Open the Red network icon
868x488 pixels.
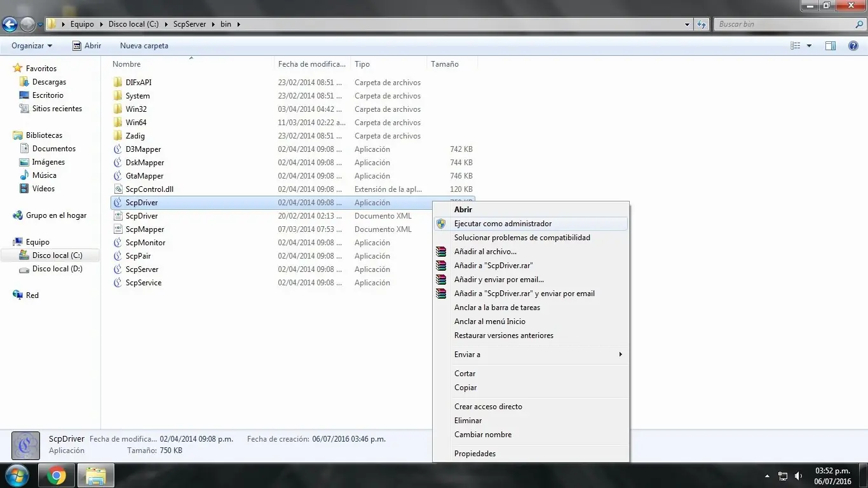pos(18,295)
